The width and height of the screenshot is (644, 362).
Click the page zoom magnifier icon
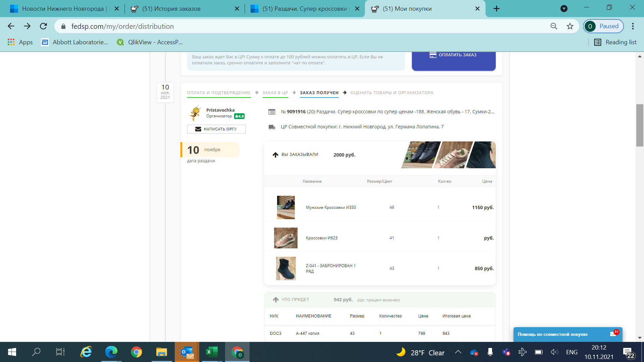coord(554,26)
